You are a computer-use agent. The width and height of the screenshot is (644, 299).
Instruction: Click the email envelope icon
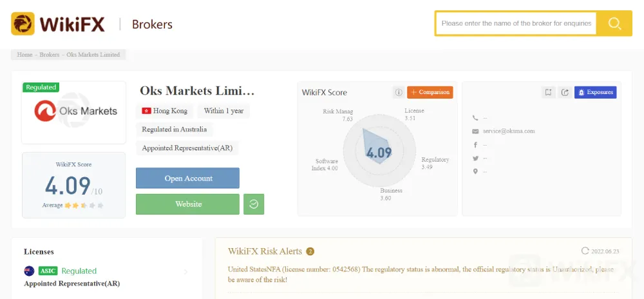475,131
